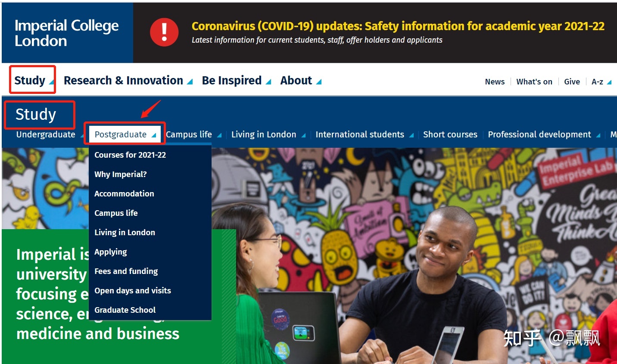Open the About menu

click(296, 81)
